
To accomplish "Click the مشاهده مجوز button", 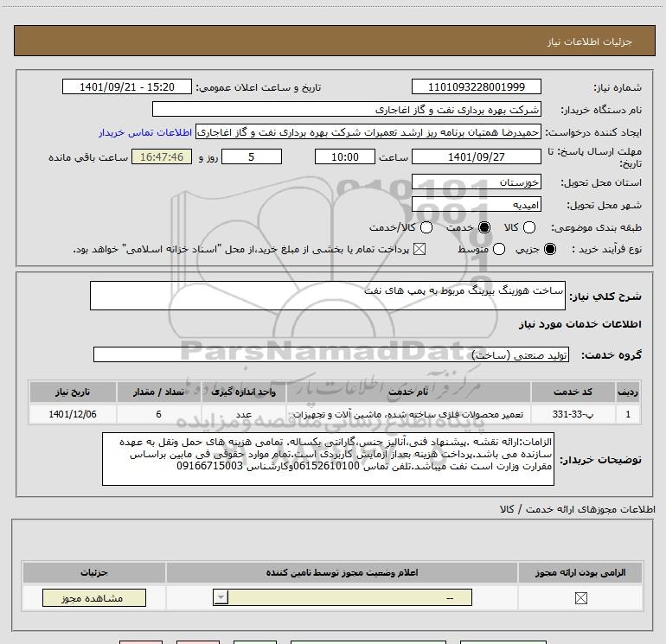I will pyautogui.click(x=94, y=597).
